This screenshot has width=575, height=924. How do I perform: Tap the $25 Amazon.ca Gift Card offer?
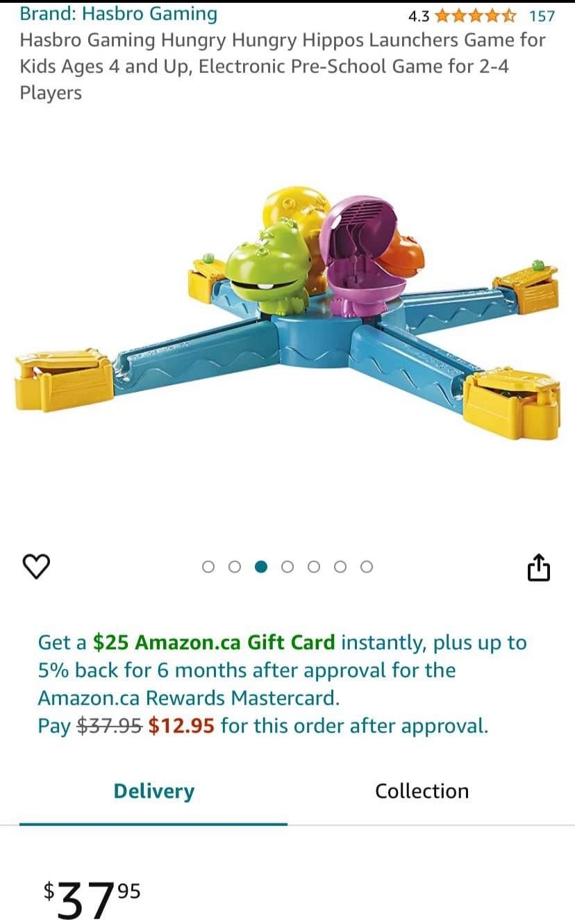pyautogui.click(x=214, y=643)
